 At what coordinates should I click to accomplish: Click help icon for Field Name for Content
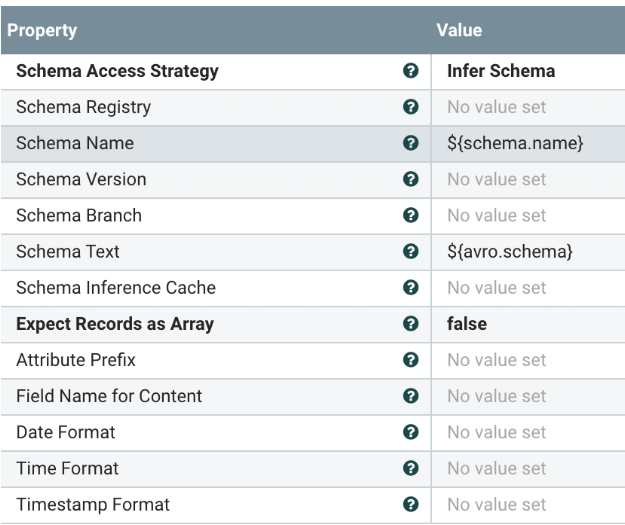tap(410, 396)
